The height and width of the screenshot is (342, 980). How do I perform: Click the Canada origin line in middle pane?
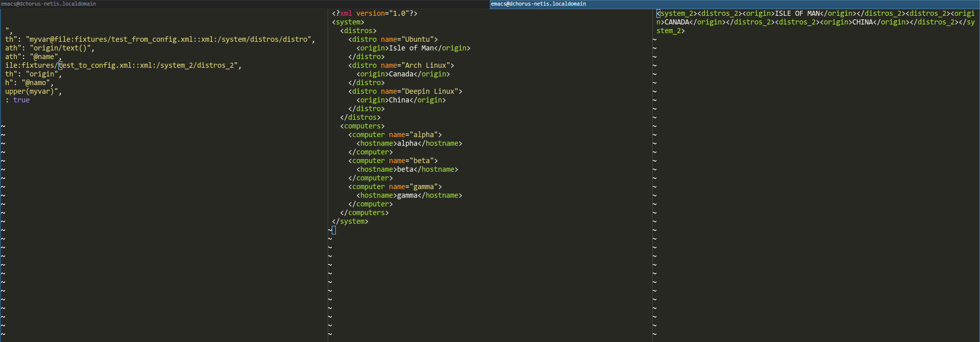403,74
